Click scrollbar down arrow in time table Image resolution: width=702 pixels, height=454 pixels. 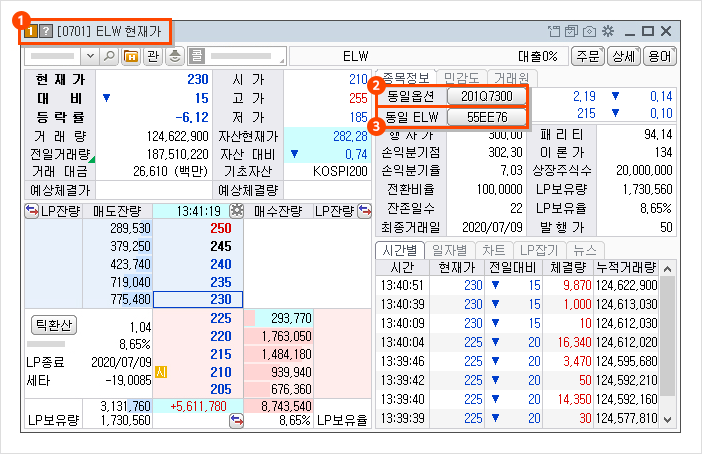pyautogui.click(x=668, y=420)
